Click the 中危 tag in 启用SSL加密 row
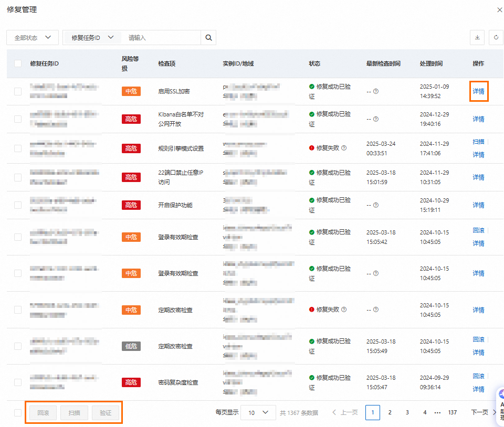The height and width of the screenshot is (427, 504). click(x=131, y=91)
